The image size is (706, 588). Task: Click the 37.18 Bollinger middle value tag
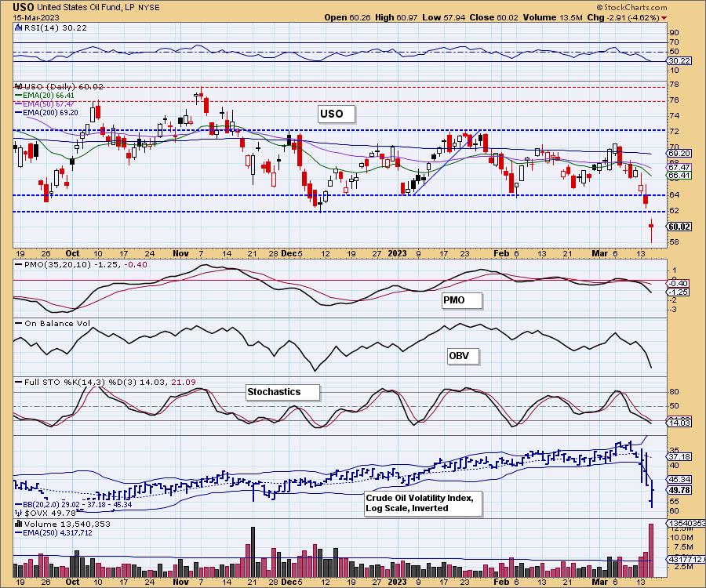pos(679,456)
